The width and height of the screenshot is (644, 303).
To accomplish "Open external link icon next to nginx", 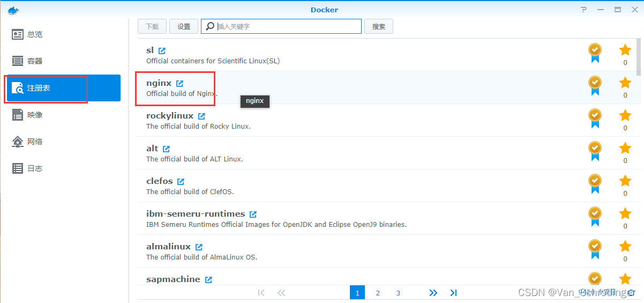I will pyautogui.click(x=179, y=84).
